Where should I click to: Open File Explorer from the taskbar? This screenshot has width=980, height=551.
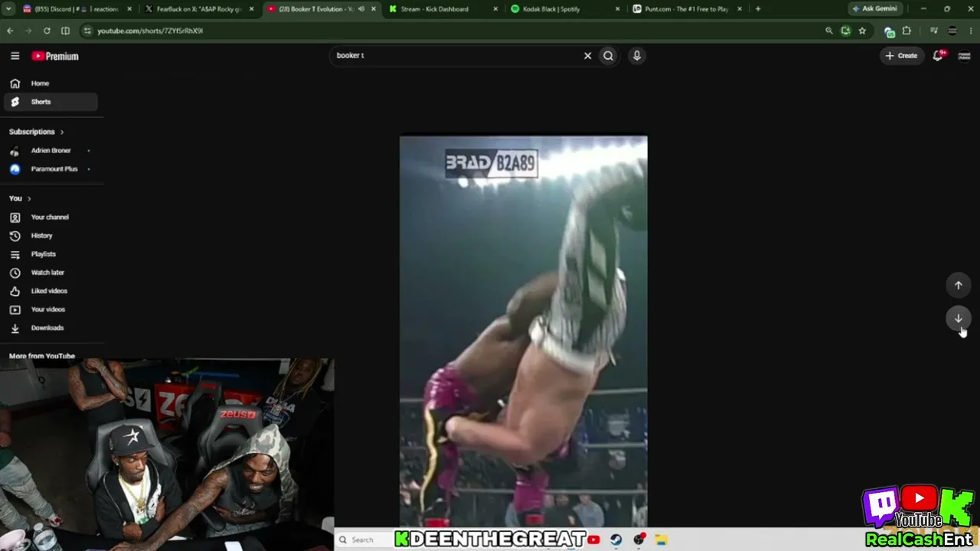point(661,540)
